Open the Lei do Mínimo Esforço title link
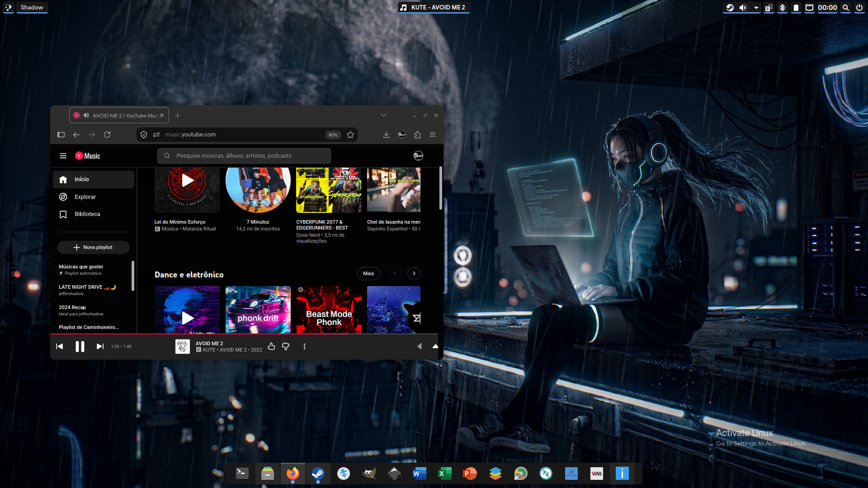Image resolution: width=868 pixels, height=488 pixels. coord(180,222)
